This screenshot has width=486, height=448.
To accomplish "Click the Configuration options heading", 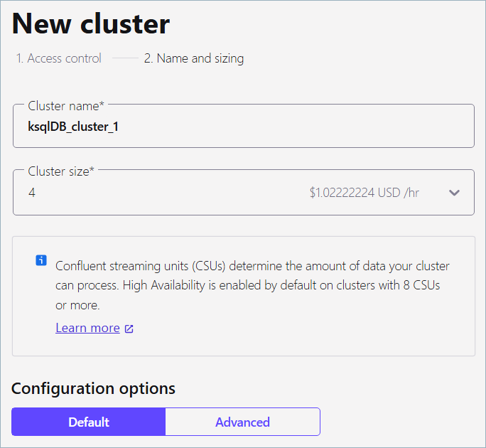I will 93,388.
